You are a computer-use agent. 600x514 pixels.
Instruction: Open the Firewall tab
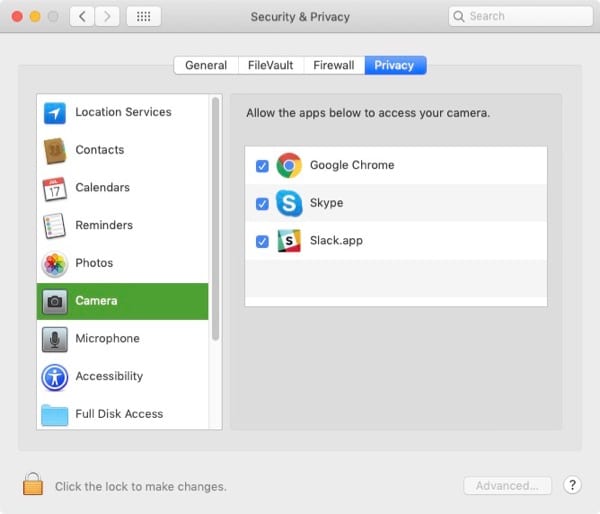(x=334, y=65)
